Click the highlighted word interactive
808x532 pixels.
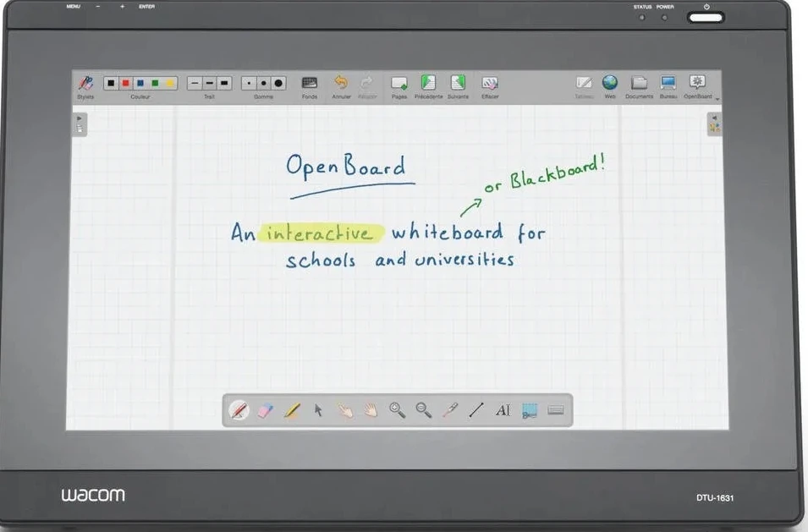(x=321, y=233)
